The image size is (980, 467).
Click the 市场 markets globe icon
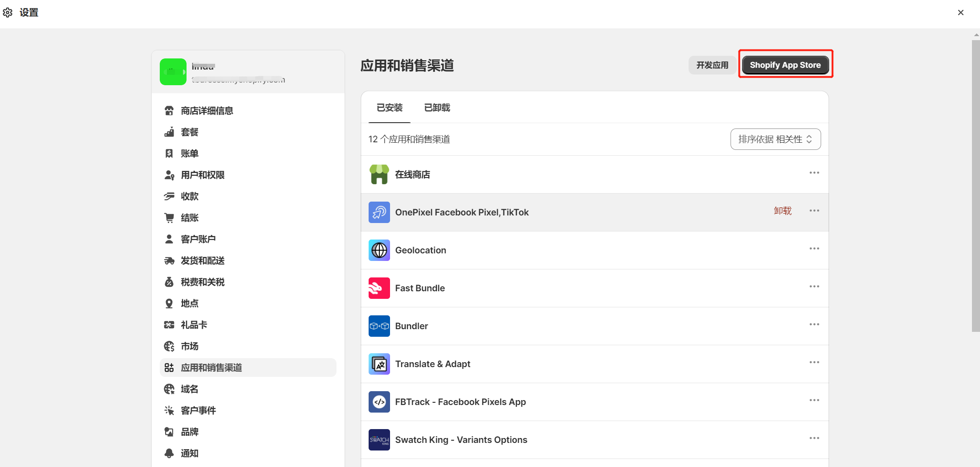(x=169, y=346)
